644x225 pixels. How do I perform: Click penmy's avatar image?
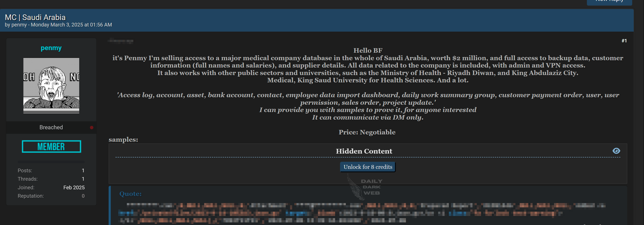[51, 85]
